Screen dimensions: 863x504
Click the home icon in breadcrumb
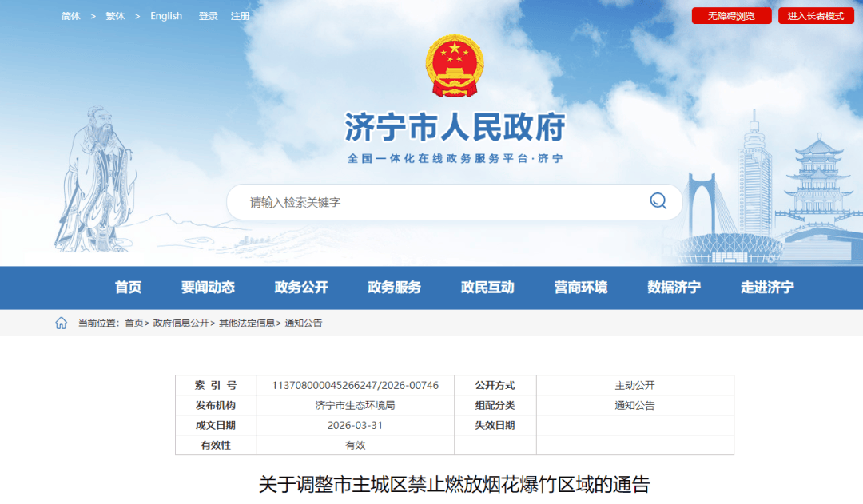pos(62,323)
